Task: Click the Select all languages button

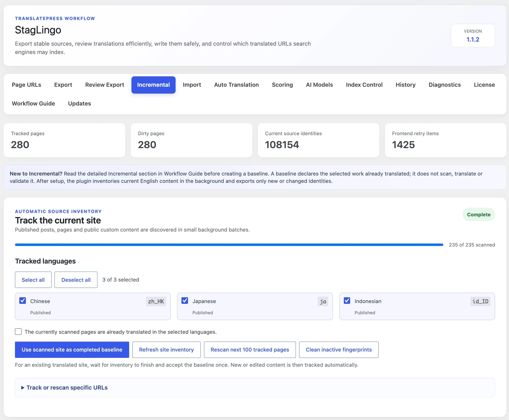Action: click(33, 280)
